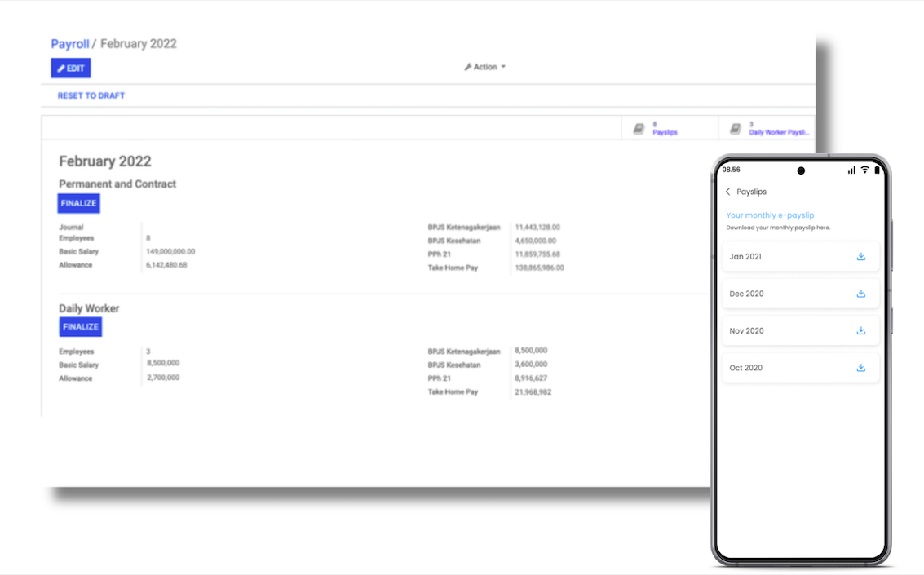Click Daily Worker Allowance value 2,700,000

[163, 378]
